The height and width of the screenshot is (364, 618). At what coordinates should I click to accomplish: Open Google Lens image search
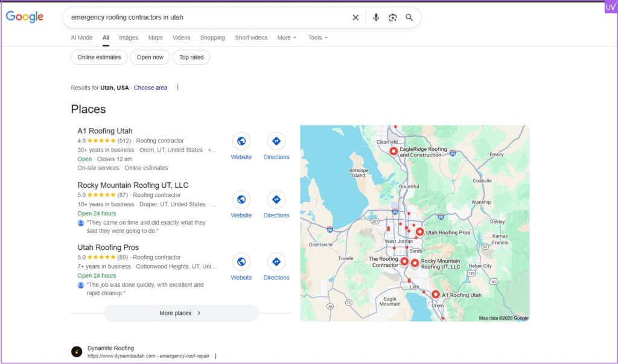click(x=393, y=18)
